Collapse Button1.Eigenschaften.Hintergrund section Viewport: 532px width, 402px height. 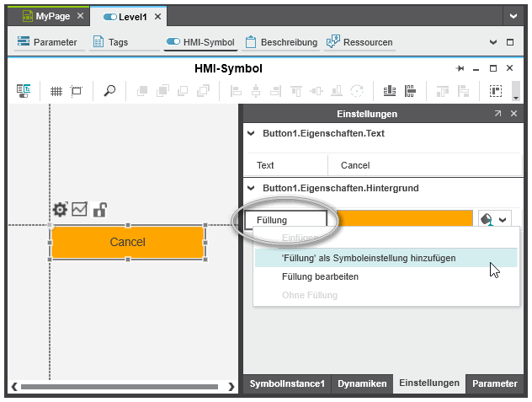coord(250,188)
